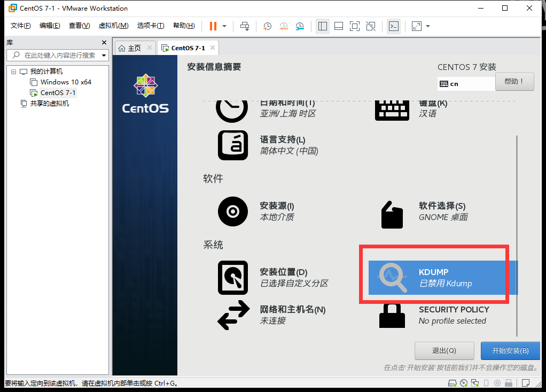Image resolution: width=546 pixels, height=392 pixels.
Task: Open 语言支持(L) language icon
Action: pos(232,145)
